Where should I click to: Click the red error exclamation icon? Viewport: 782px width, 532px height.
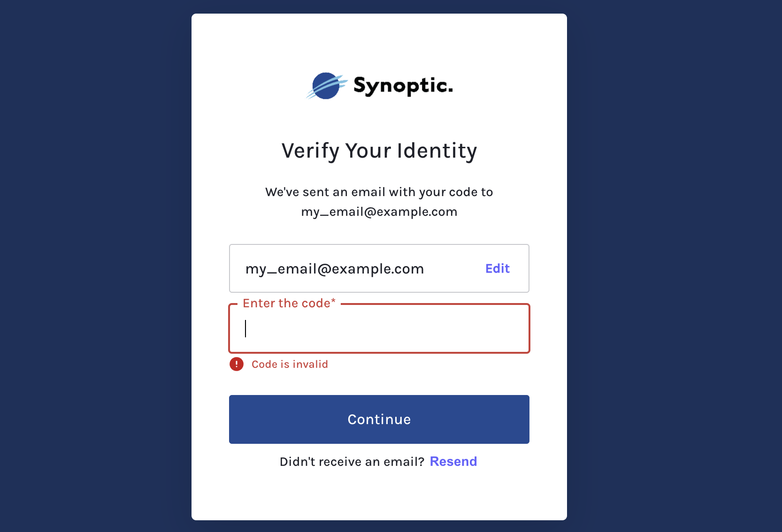tap(237, 364)
